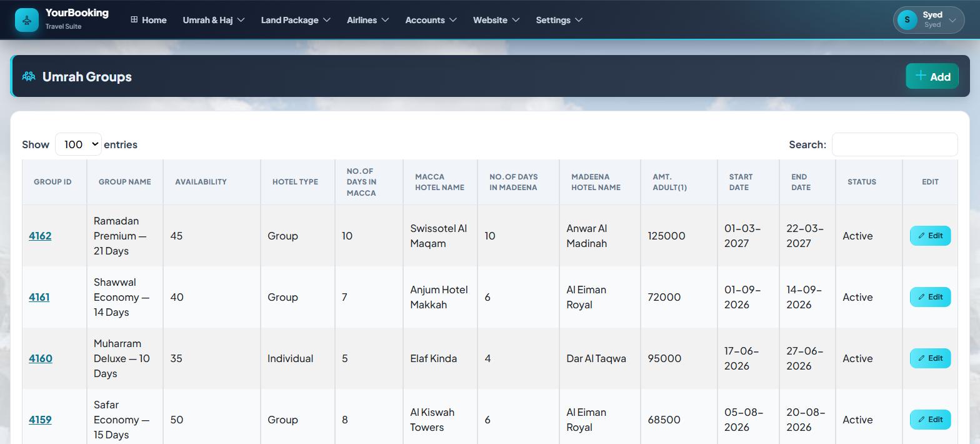
Task: Focus the Search input field
Action: pyautogui.click(x=894, y=144)
